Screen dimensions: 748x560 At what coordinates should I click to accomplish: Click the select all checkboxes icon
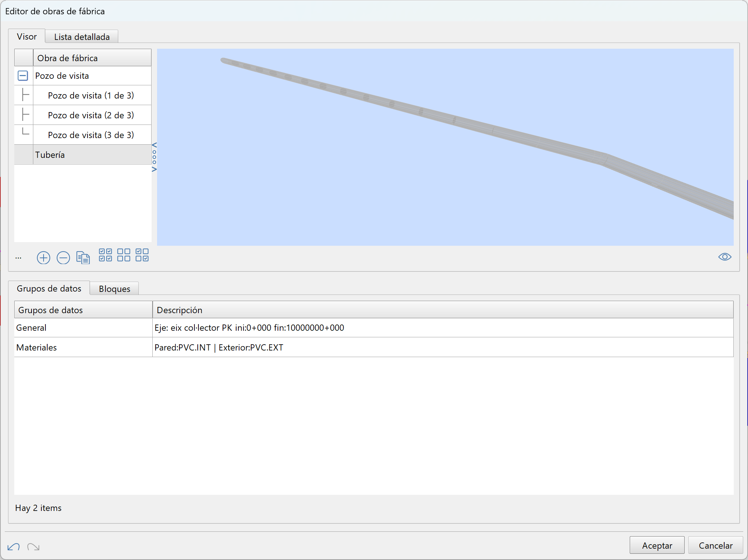105,255
